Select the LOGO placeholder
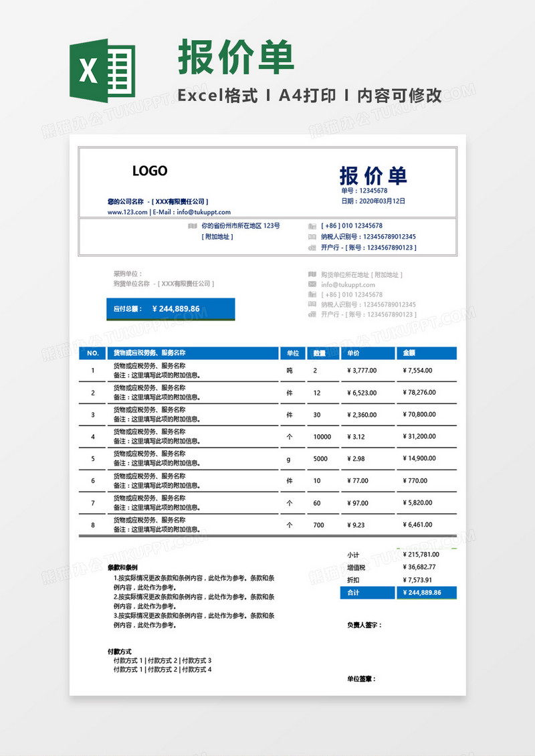This screenshot has width=535, height=756. (x=150, y=171)
